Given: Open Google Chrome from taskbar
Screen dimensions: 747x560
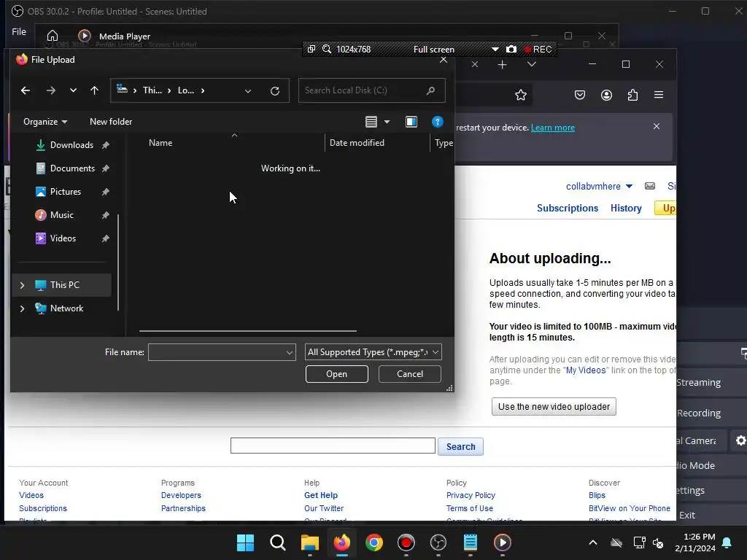Looking at the screenshot, I should point(374,542).
